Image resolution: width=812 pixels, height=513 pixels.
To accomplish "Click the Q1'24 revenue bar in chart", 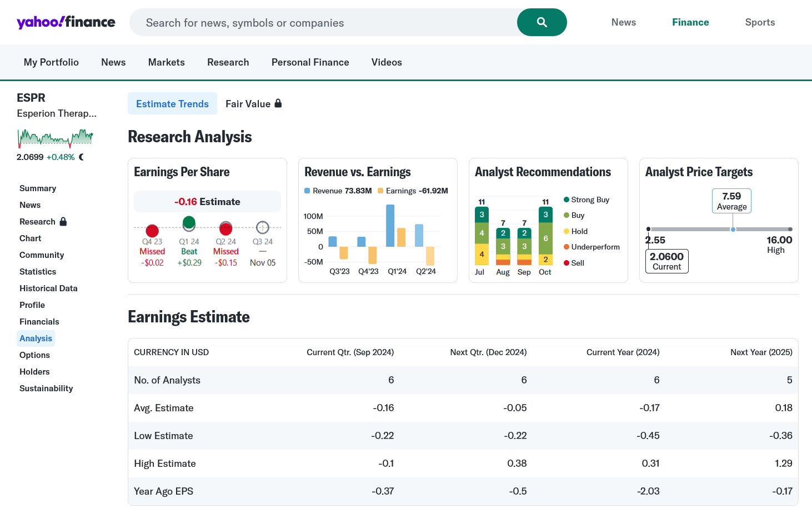I will pos(390,226).
